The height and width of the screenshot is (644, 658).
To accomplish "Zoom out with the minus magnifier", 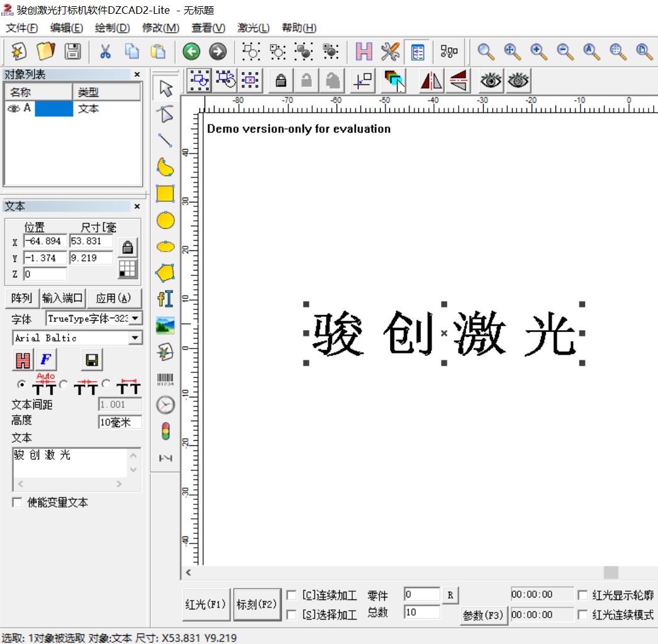I will (x=565, y=52).
